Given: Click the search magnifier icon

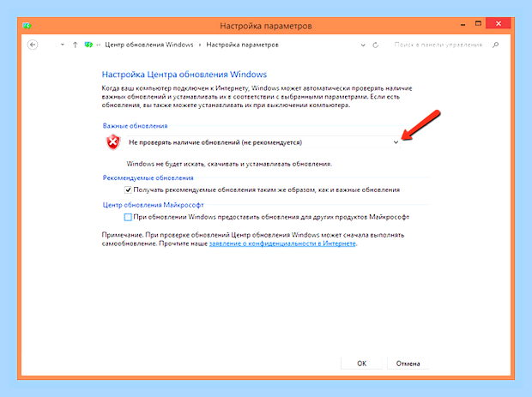Looking at the screenshot, I should click(x=496, y=45).
